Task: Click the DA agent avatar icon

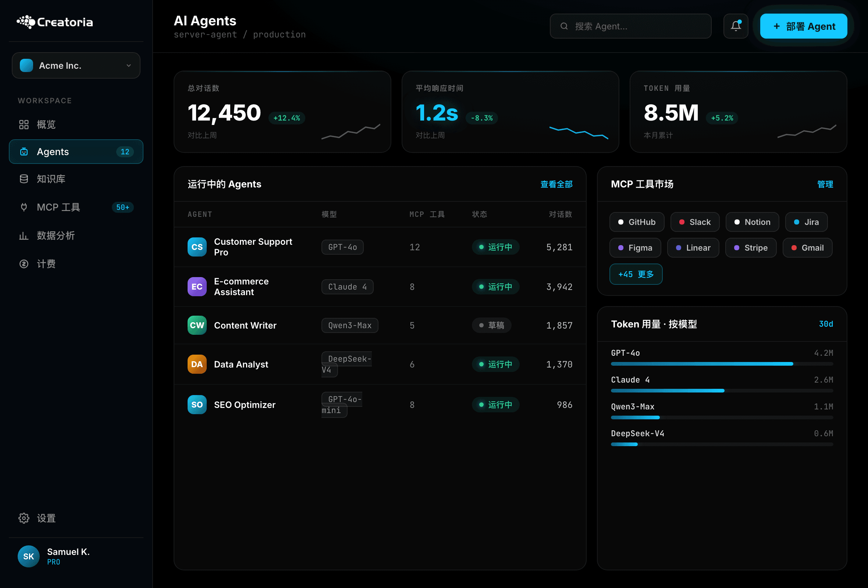Action: [x=197, y=364]
